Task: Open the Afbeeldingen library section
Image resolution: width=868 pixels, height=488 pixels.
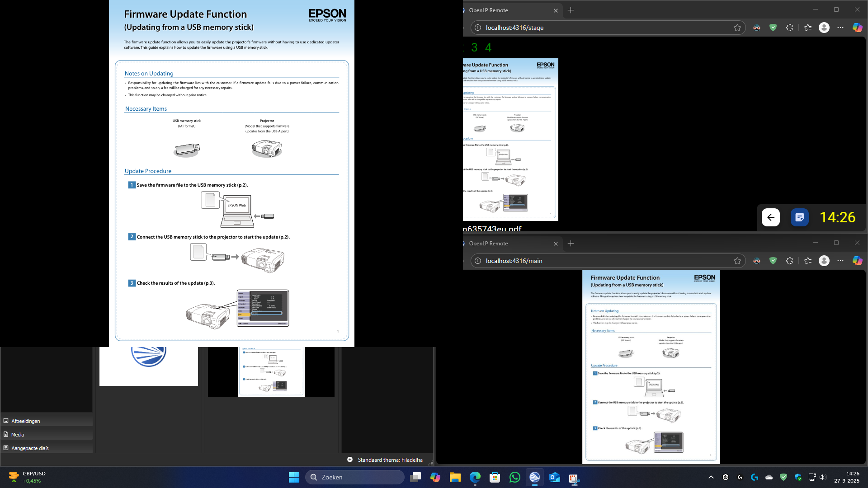Action: click(x=26, y=421)
